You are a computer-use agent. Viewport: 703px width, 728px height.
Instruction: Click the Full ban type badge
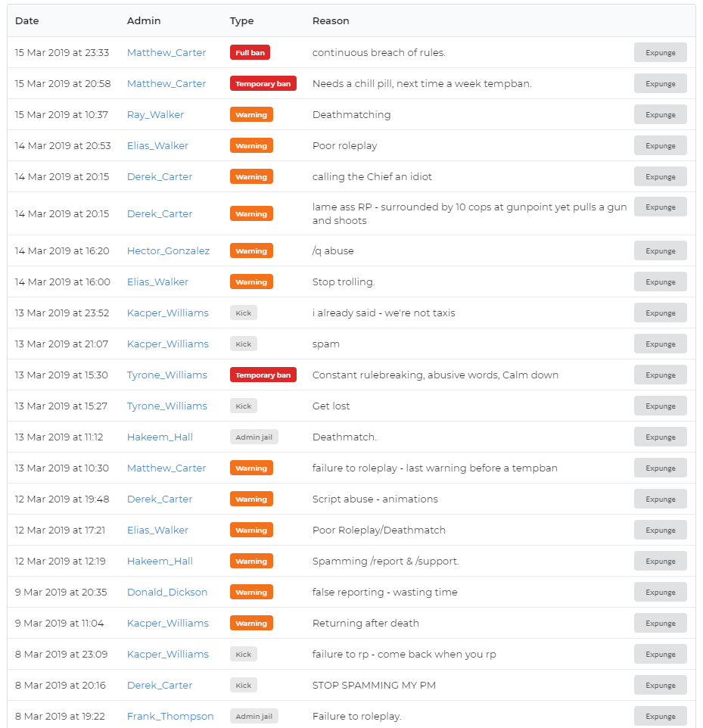[x=250, y=52]
